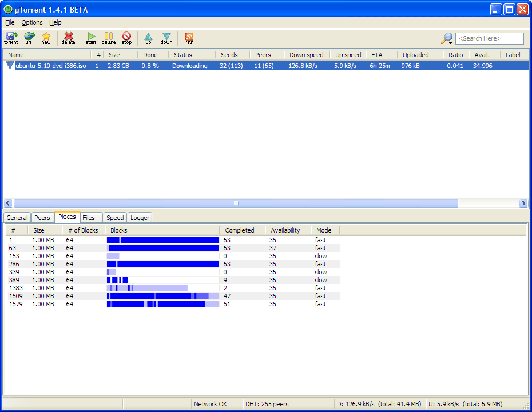Image resolution: width=532 pixels, height=412 pixels.
Task: Sort pieces by the Completed column header
Action: point(242,230)
